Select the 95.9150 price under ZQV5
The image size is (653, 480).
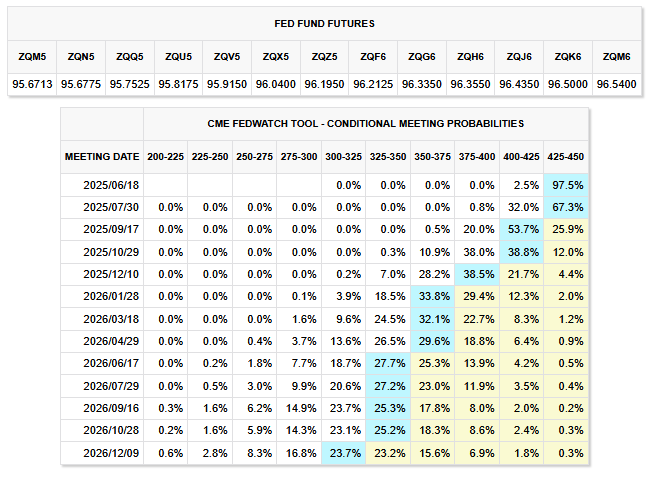226,85
